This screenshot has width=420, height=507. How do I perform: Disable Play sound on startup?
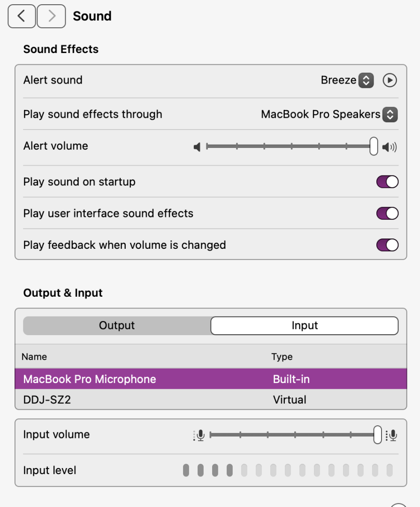click(x=387, y=182)
